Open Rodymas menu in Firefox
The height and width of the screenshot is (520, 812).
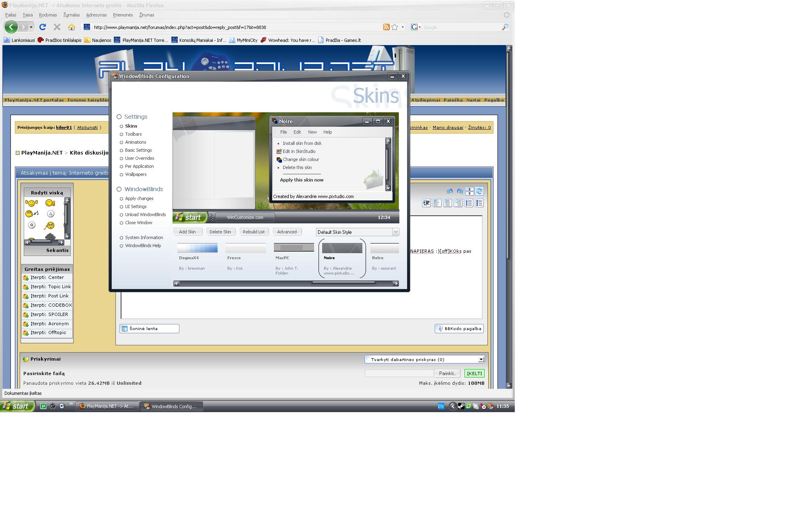(x=48, y=15)
